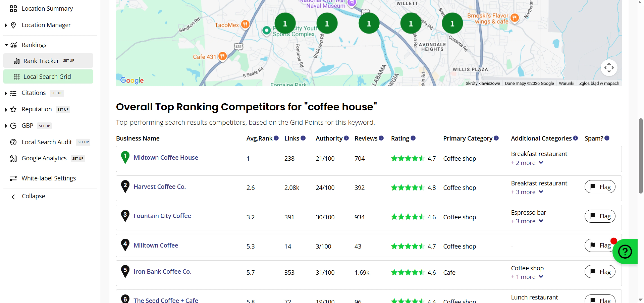
Task: Open the Local Search Grid tool
Action: click(47, 76)
